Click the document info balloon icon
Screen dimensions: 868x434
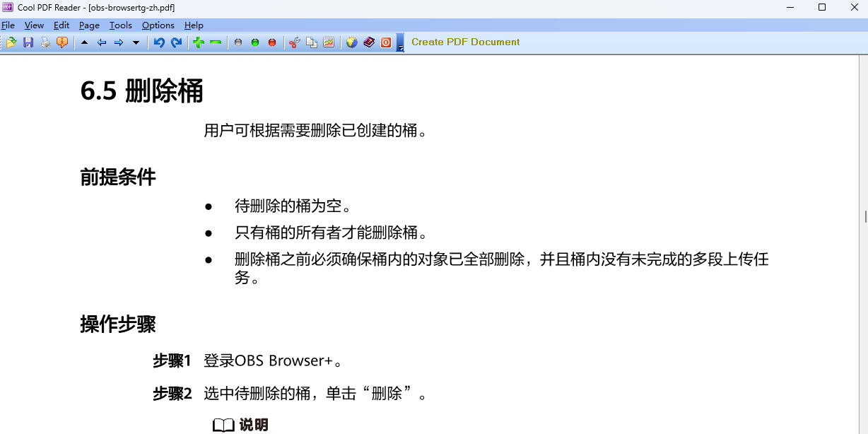coord(63,42)
